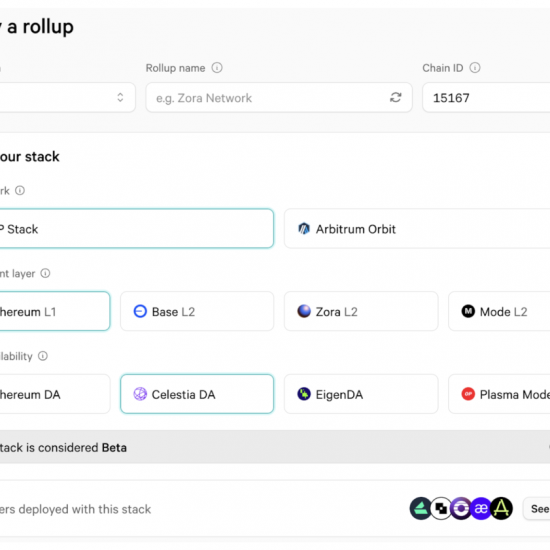Click the red Plasma Mode logo icon
This screenshot has width=550, height=550.
click(x=468, y=394)
